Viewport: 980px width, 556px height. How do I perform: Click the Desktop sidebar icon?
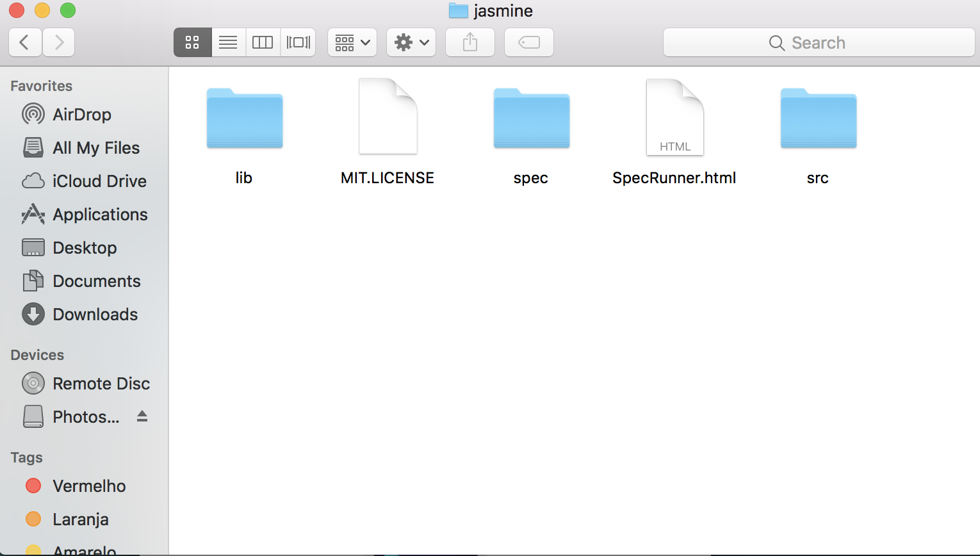pyautogui.click(x=33, y=247)
